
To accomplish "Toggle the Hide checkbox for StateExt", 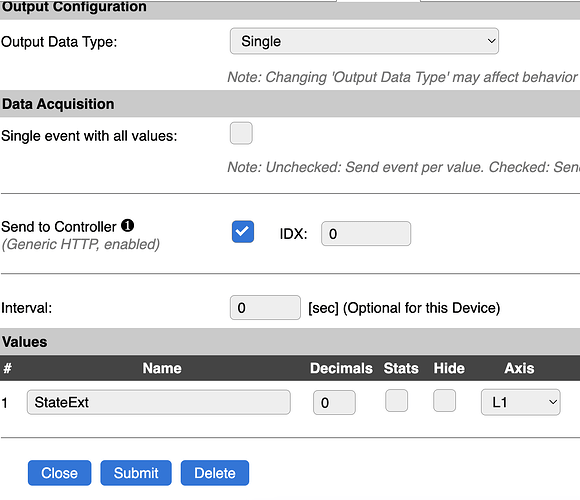I will click(444, 401).
